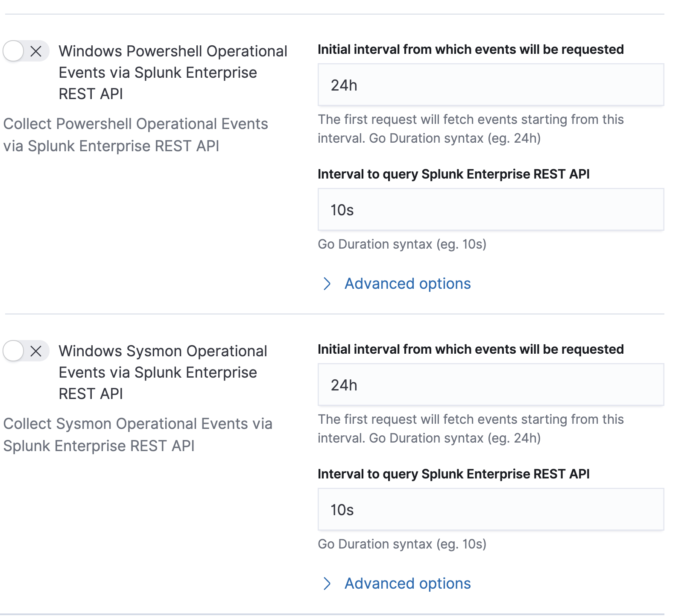
Task: Click Sysmon 'Initial interval from which events' label
Action: tap(471, 349)
